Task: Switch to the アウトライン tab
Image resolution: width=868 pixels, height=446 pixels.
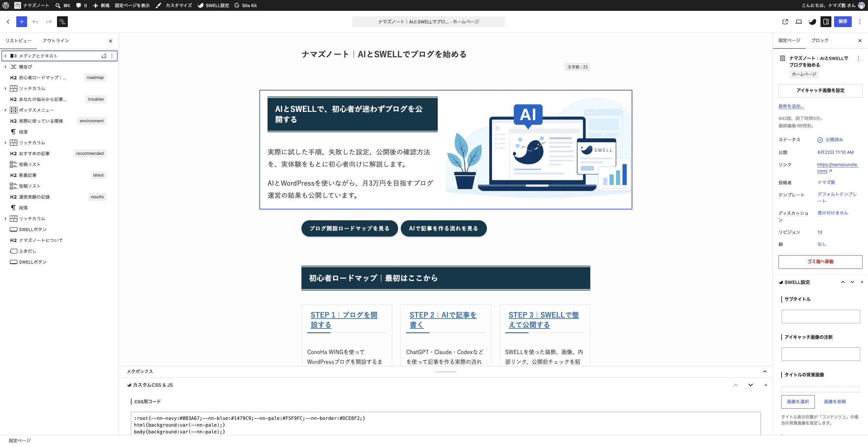Action: [x=56, y=41]
